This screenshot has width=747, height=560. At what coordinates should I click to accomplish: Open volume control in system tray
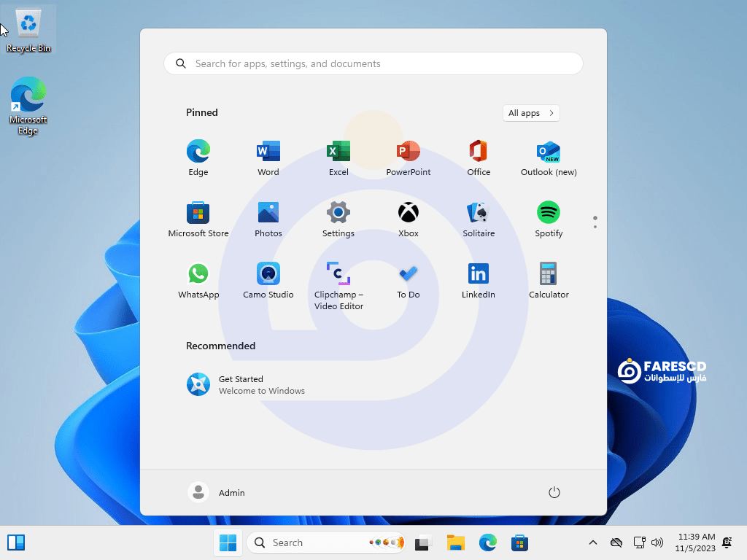[x=657, y=542]
